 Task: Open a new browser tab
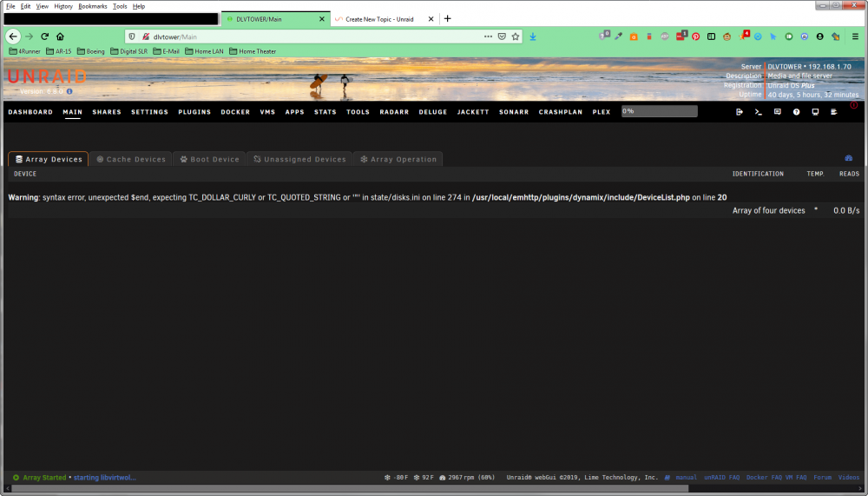447,19
